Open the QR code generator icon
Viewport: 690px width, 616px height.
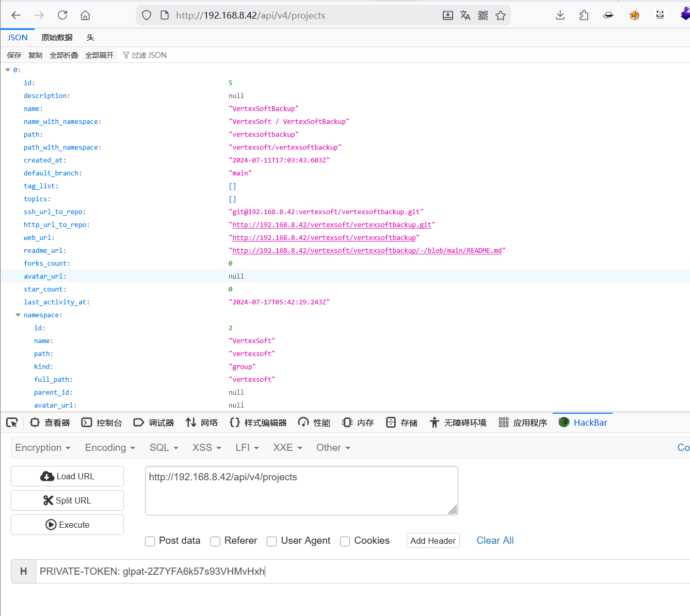click(x=483, y=15)
